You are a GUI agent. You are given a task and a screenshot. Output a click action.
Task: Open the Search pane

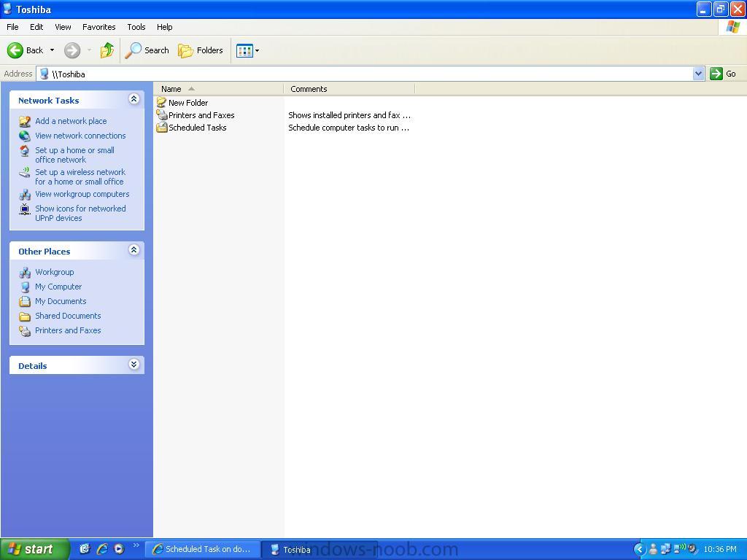147,50
